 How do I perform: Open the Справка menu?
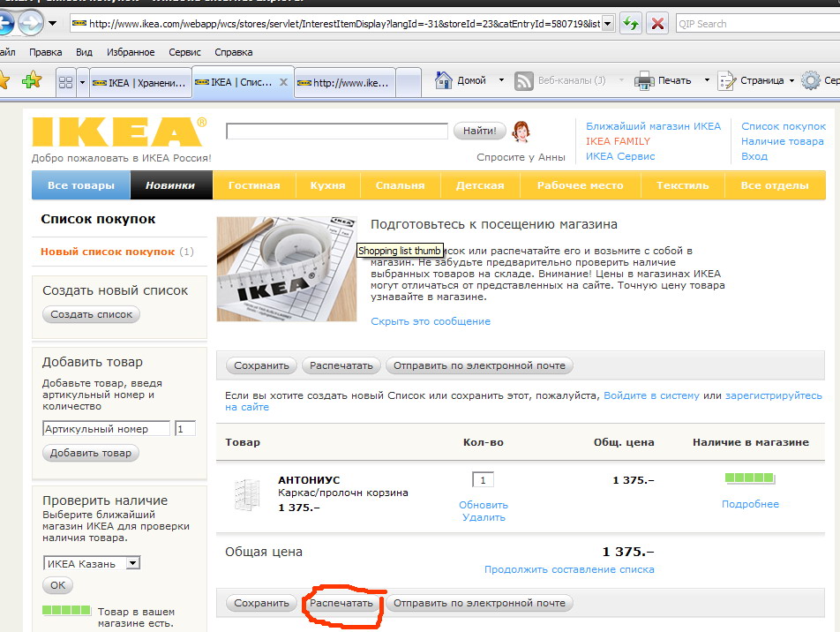pyautogui.click(x=234, y=52)
